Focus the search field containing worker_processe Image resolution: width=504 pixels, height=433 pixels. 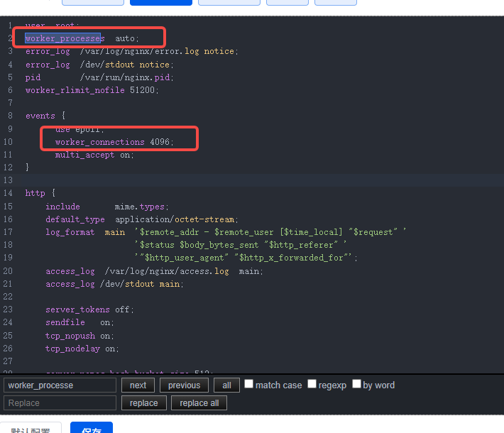tap(60, 385)
